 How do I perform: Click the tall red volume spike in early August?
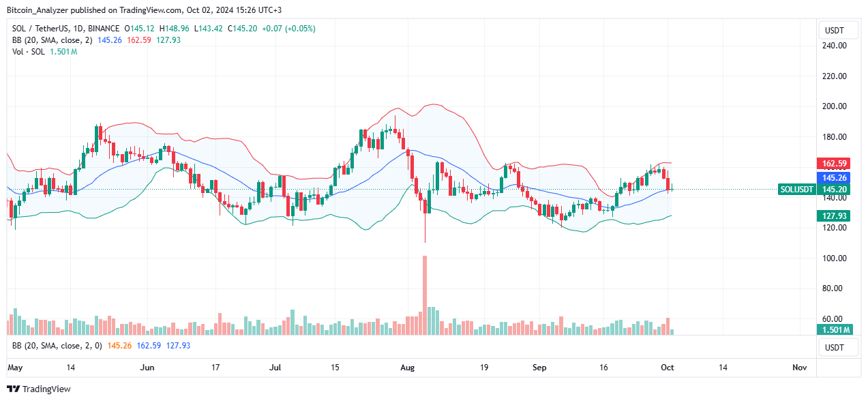[x=425, y=293]
